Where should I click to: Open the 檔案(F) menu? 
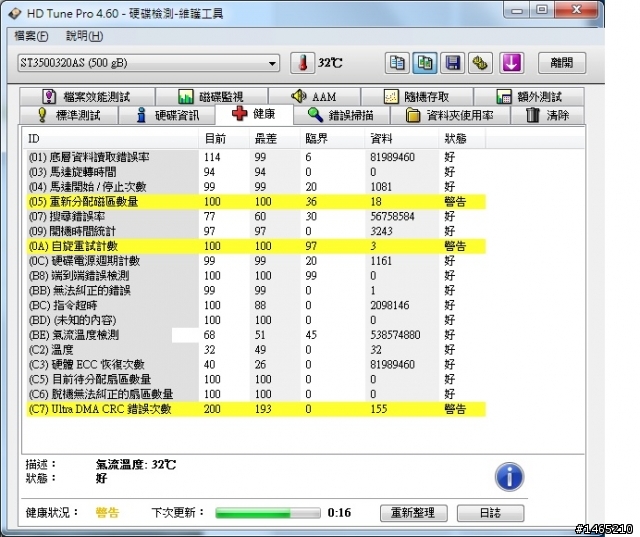31,36
